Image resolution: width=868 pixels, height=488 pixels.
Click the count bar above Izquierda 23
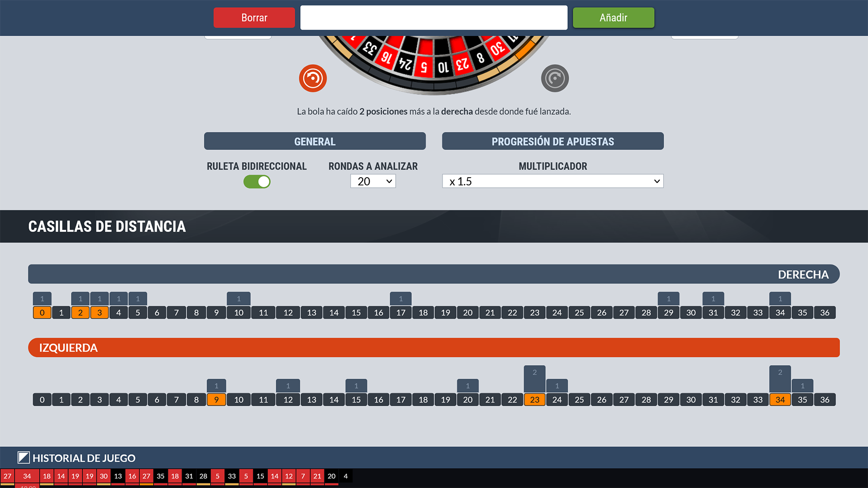pos(534,379)
